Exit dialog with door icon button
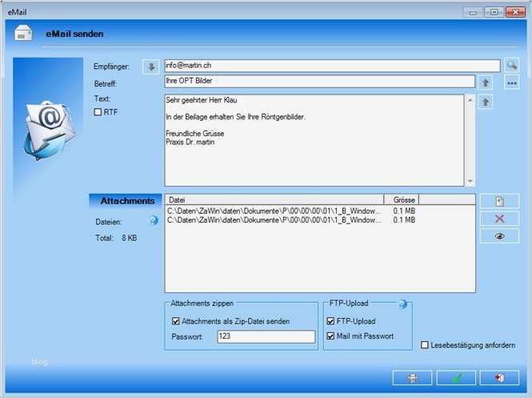Image resolution: width=532 pixels, height=398 pixels. (x=499, y=378)
